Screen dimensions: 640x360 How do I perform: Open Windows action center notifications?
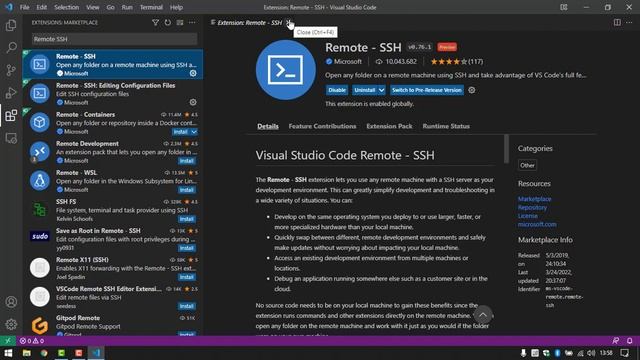point(624,353)
